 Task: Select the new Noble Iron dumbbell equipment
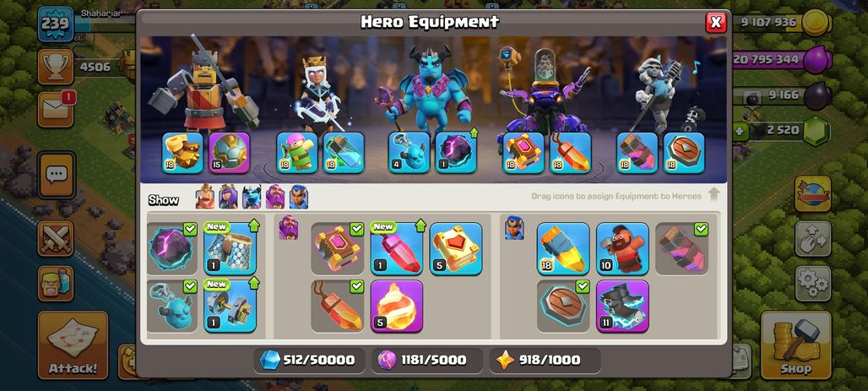click(231, 307)
